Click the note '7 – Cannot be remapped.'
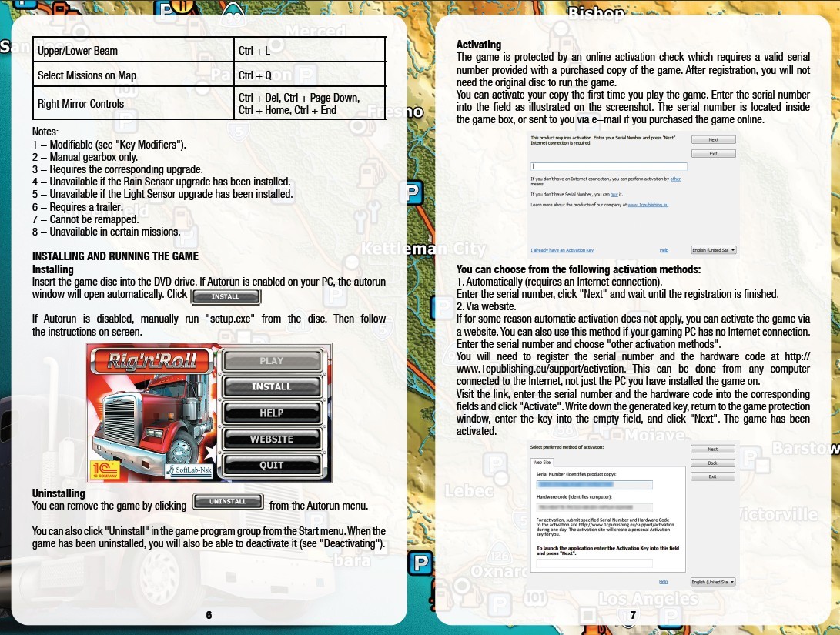The height and width of the screenshot is (635, 840). coord(85,219)
